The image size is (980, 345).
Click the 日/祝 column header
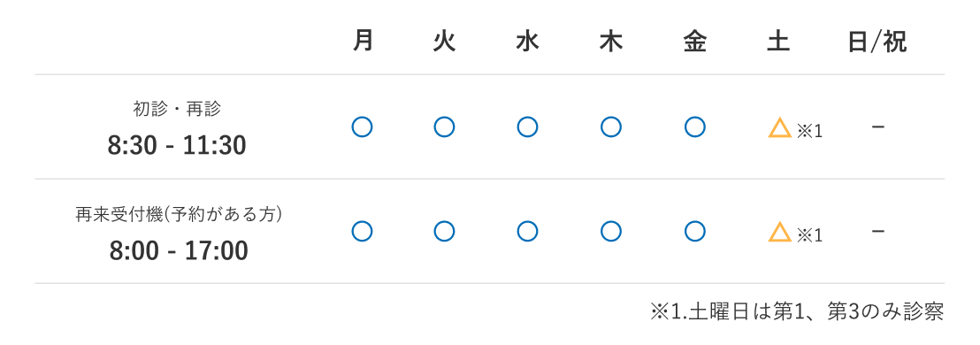877,42
